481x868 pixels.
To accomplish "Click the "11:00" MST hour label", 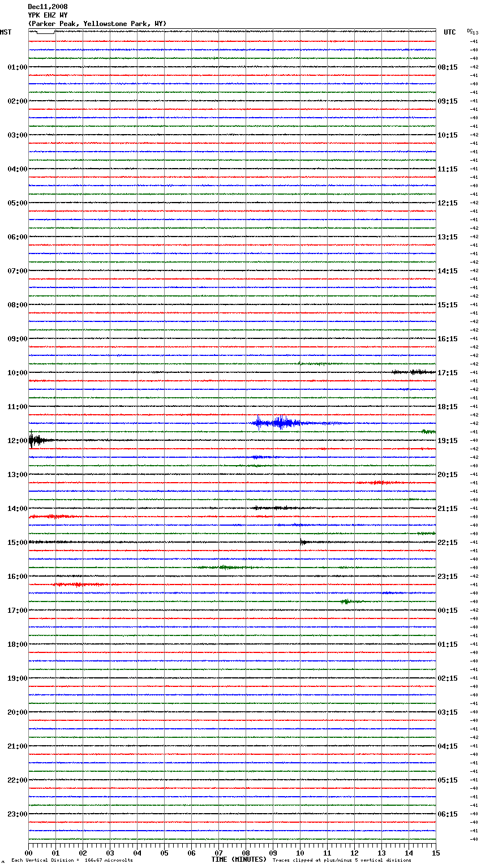I will (18, 407).
